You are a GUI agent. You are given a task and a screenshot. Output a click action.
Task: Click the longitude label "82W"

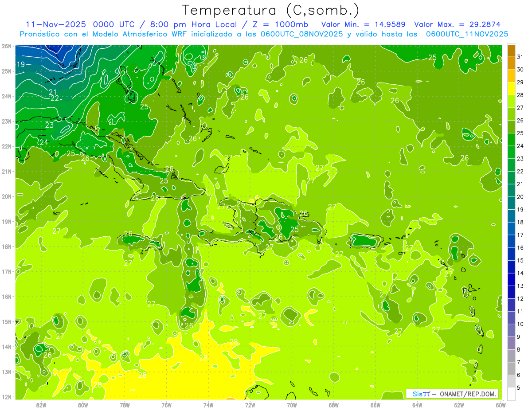(41, 405)
